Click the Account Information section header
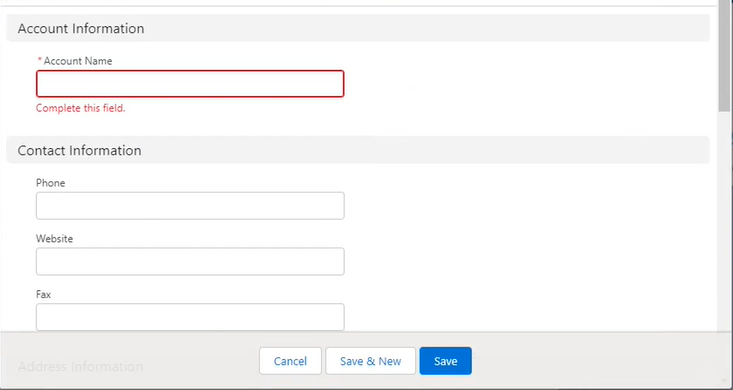The image size is (733, 390). click(x=358, y=28)
